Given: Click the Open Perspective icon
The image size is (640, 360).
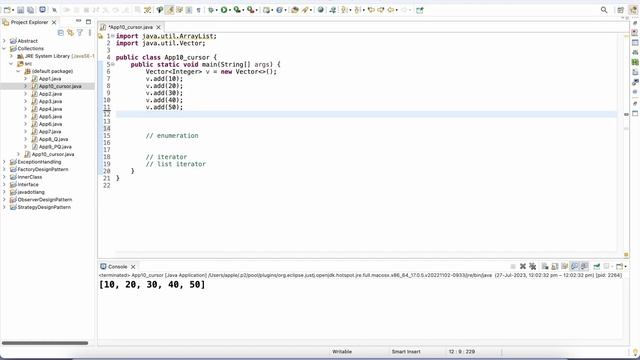Looking at the screenshot, I should 620,10.
